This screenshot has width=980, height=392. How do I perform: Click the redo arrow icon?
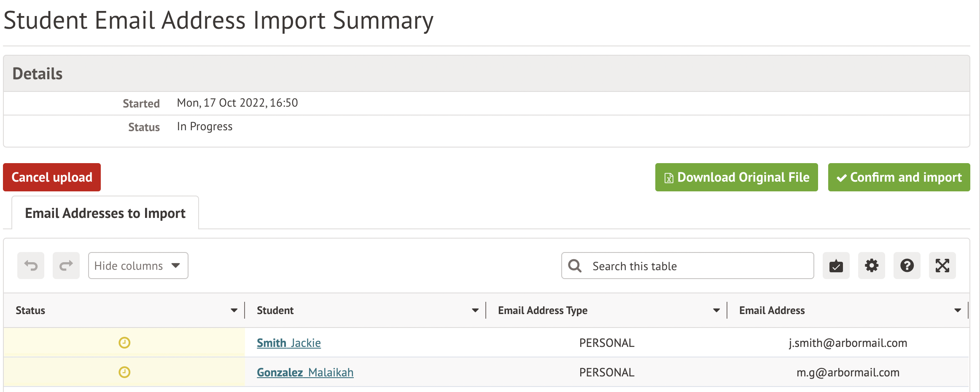click(66, 266)
